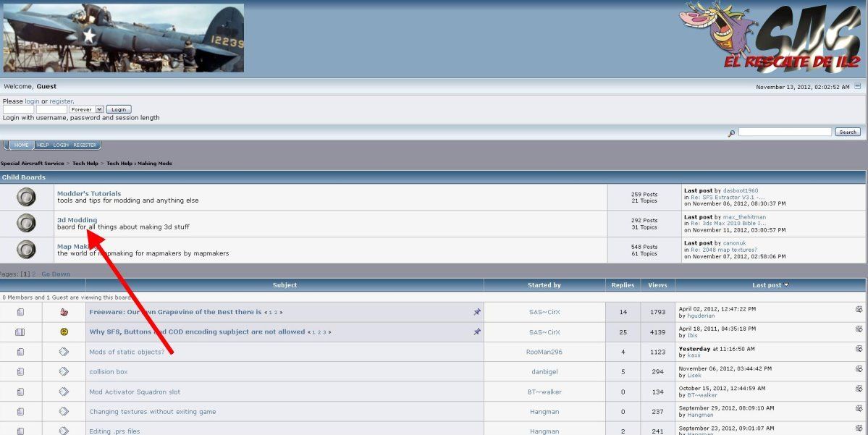Click the Go Down link
The height and width of the screenshot is (435, 868).
[56, 274]
